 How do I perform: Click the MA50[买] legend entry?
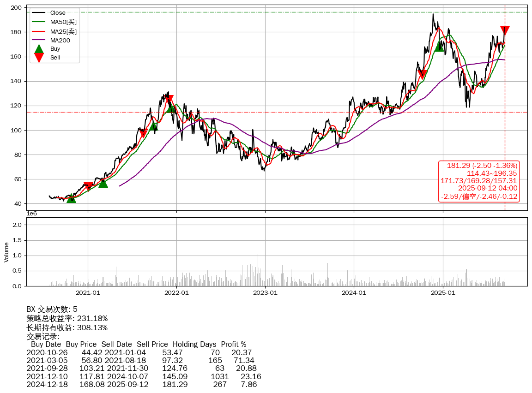[63, 22]
